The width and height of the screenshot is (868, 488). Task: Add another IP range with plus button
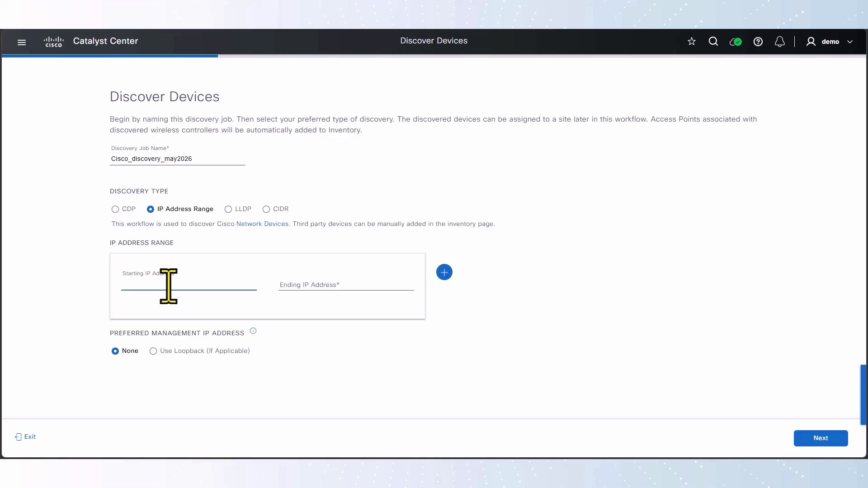click(x=444, y=272)
